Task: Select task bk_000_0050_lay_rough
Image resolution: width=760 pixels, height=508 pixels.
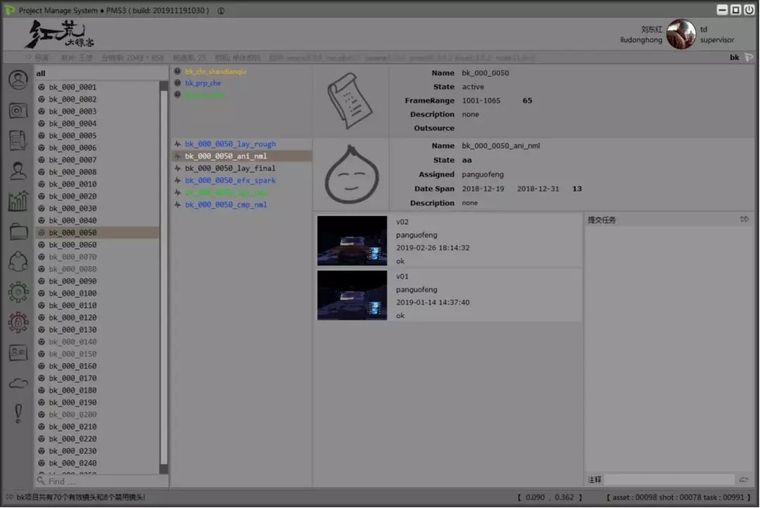Action: click(x=230, y=144)
